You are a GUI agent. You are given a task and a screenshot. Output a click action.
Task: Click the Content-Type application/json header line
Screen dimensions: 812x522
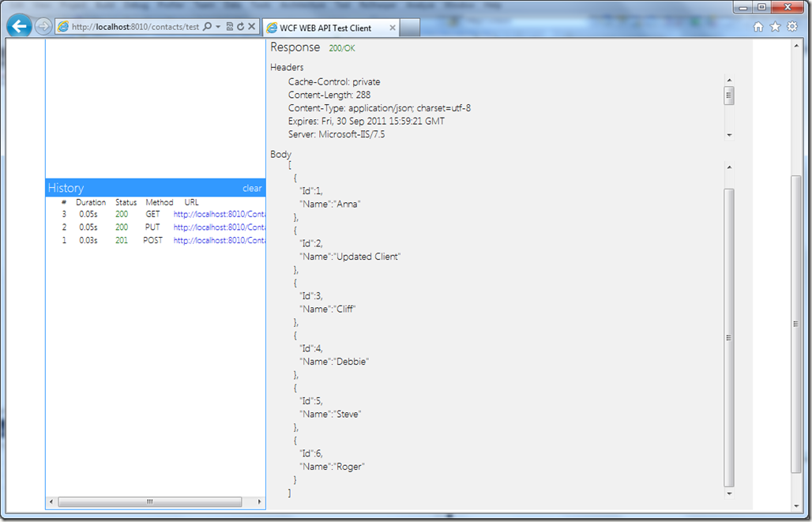380,108
